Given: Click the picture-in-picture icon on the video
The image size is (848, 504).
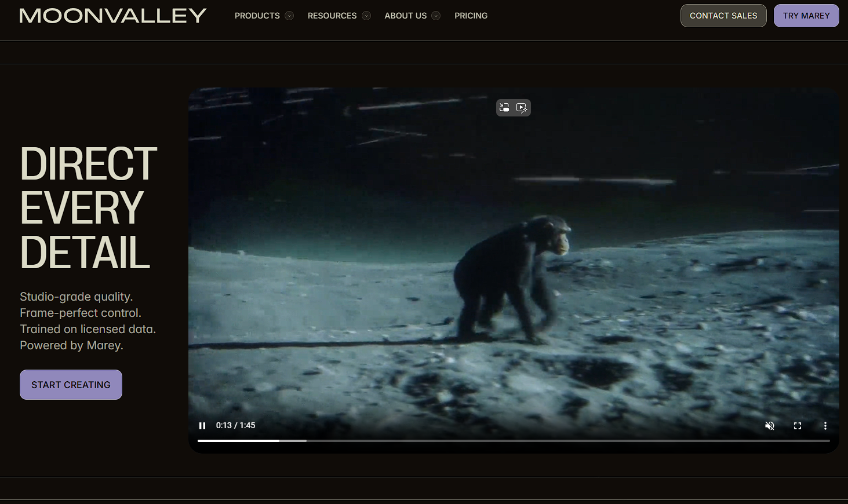Looking at the screenshot, I should click(504, 107).
